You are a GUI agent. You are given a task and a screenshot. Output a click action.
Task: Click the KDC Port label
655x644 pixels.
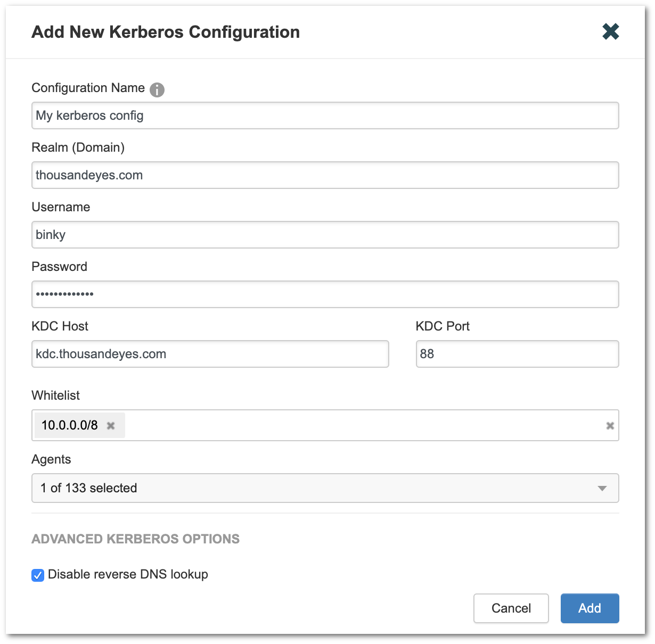coord(443,326)
